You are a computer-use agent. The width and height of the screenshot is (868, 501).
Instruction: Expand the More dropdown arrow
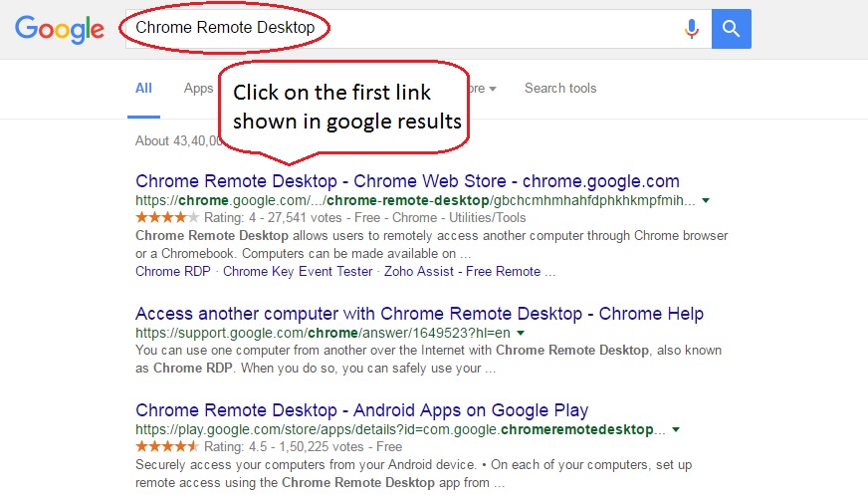pyautogui.click(x=493, y=89)
